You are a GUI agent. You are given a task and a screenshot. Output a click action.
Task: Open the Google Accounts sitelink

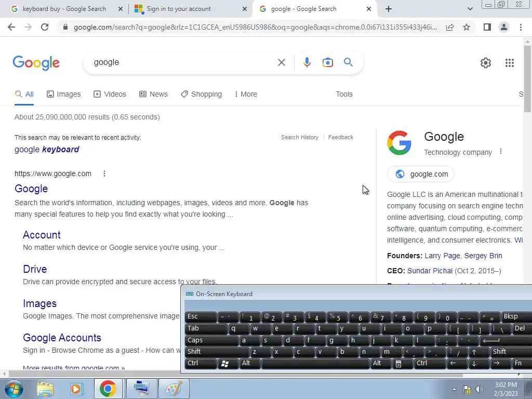click(x=62, y=338)
